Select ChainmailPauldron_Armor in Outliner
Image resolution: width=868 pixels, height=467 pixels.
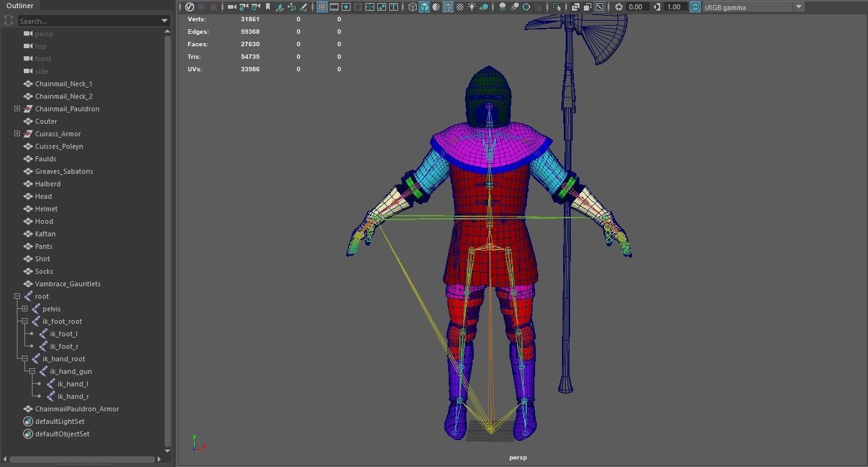pyautogui.click(x=77, y=409)
